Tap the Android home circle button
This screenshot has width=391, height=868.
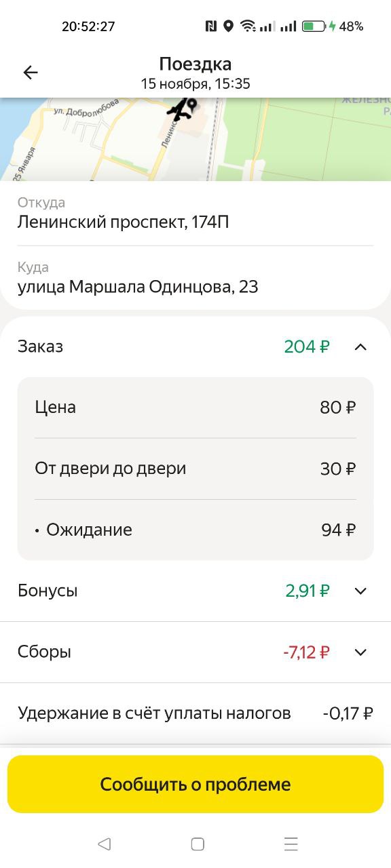tap(197, 843)
